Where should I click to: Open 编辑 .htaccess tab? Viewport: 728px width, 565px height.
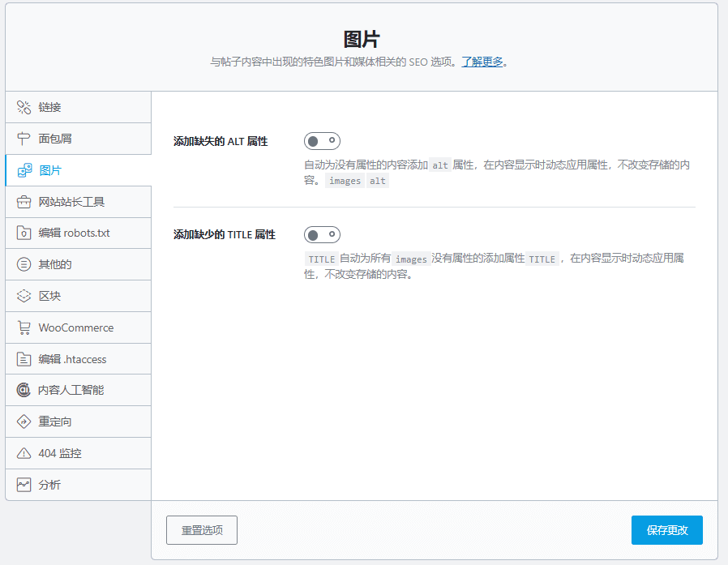click(78, 359)
